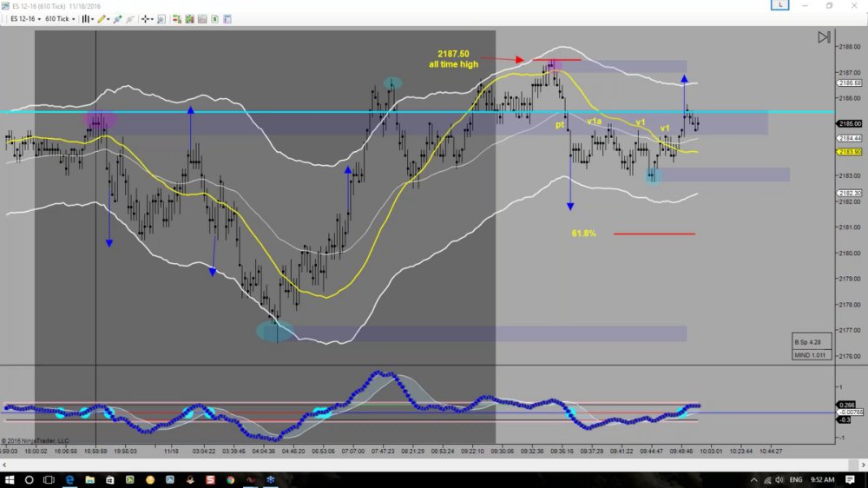868x488 pixels.
Task: Jump to latest bar with skip-end arrow
Action: (824, 37)
